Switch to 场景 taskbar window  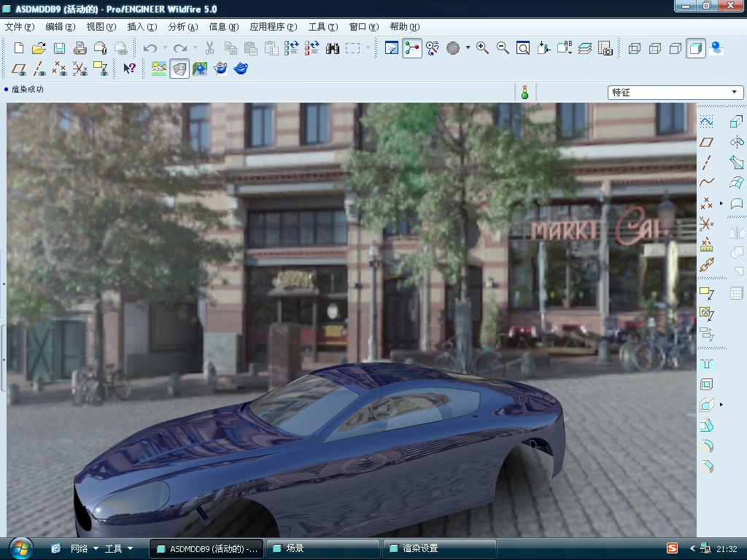(323, 548)
